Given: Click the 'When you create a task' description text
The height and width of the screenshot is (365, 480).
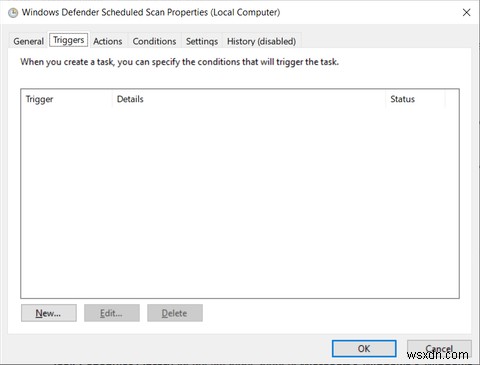Looking at the screenshot, I should (x=179, y=62).
